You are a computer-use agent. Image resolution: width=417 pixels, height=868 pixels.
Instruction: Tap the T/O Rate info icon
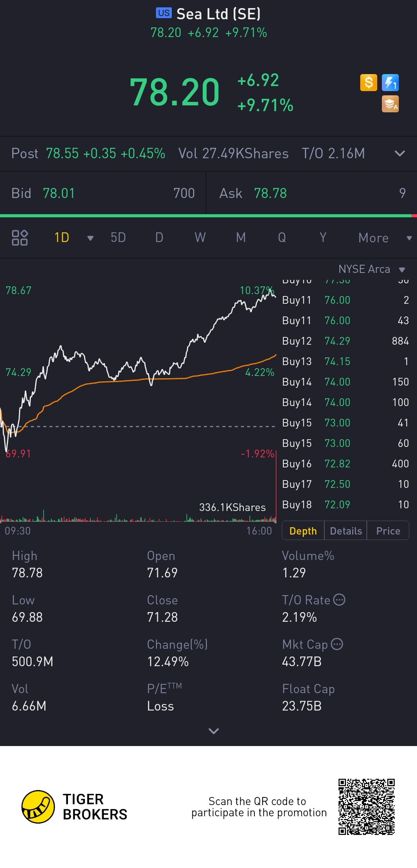tap(339, 600)
